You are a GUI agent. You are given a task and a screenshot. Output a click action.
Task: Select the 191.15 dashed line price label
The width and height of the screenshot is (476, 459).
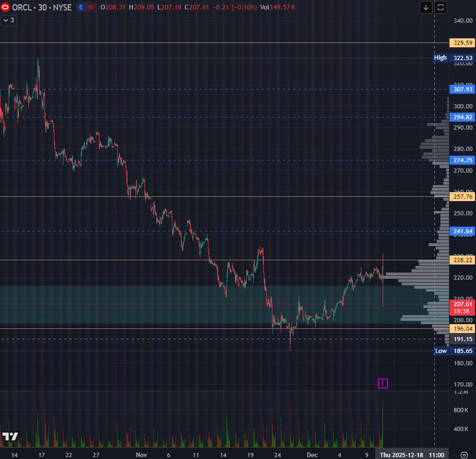462,339
